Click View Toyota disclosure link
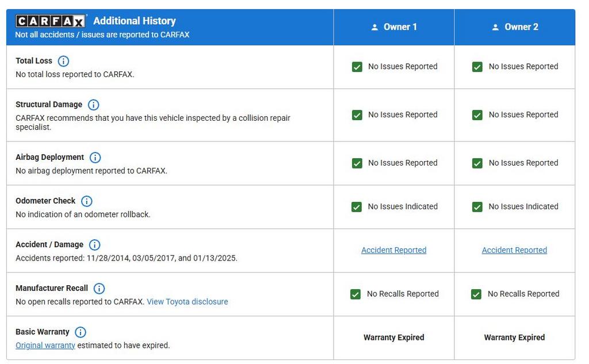Screen dimensions: 589x364 (x=188, y=302)
